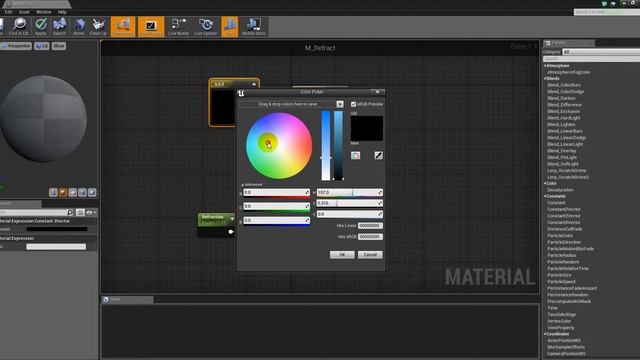Apply material changes with Apply icon
The height and width of the screenshot is (360, 640).
[40, 27]
